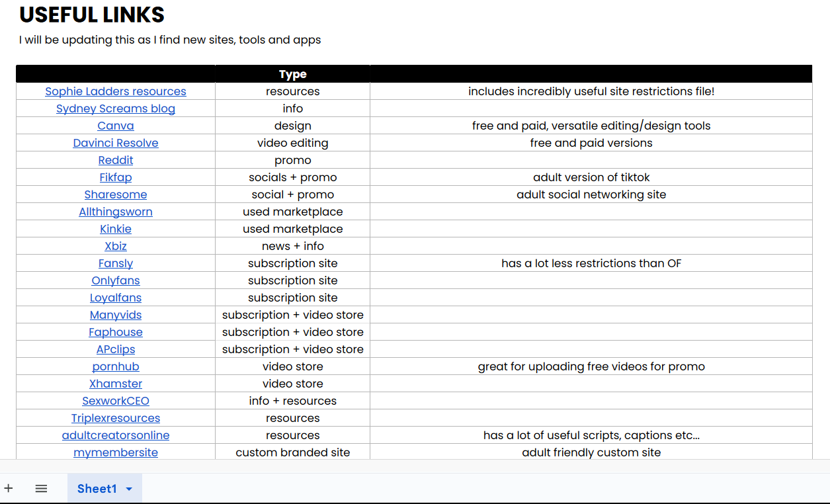Click the 'I will be updating this' subtitle
The height and width of the screenshot is (504, 830).
pos(170,40)
